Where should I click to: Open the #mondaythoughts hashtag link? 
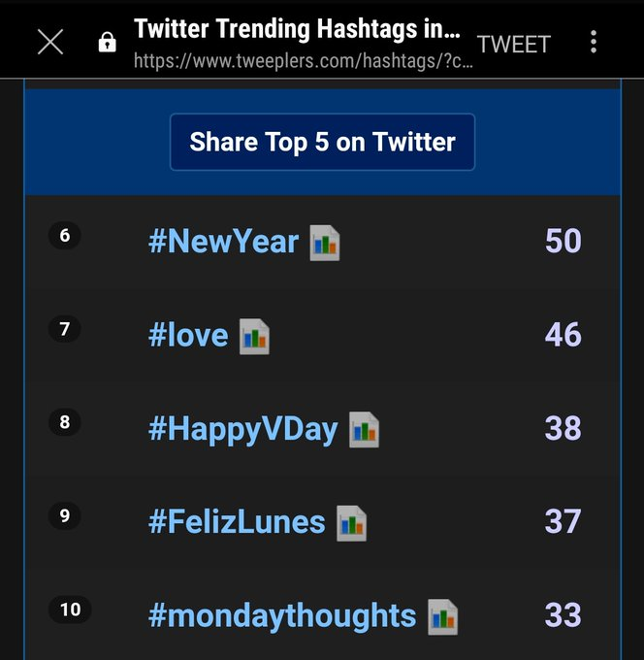click(282, 615)
